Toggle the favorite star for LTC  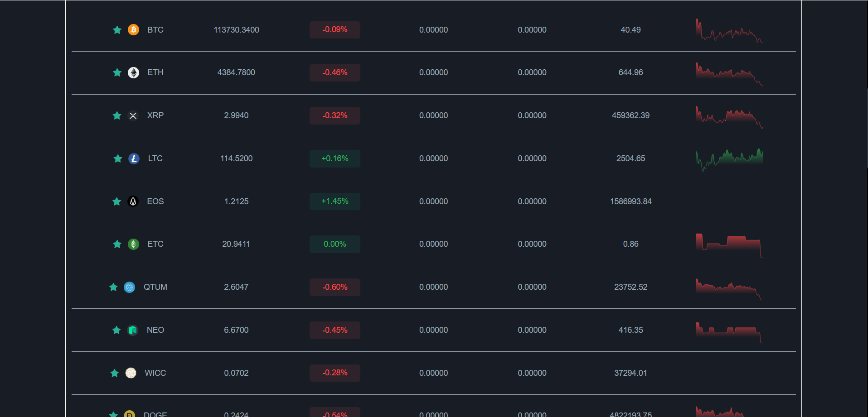(x=117, y=158)
